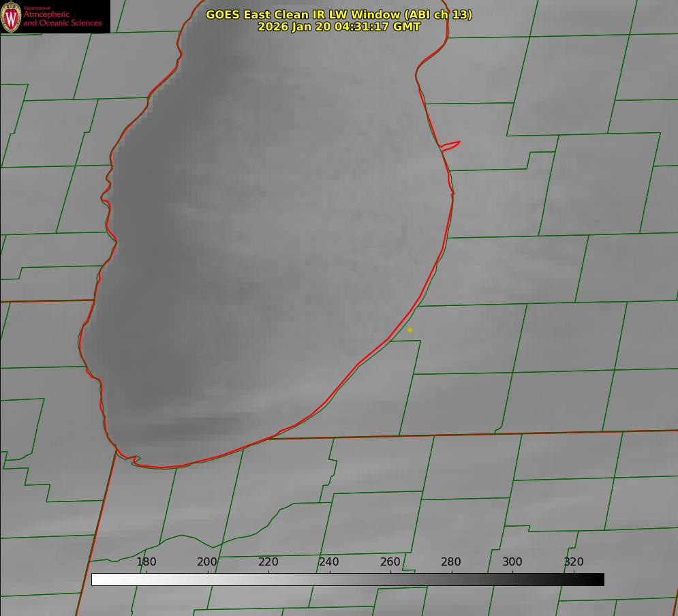Click the 2026 Jan 20 timestamp line
This screenshot has width=678, height=616.
339,27
